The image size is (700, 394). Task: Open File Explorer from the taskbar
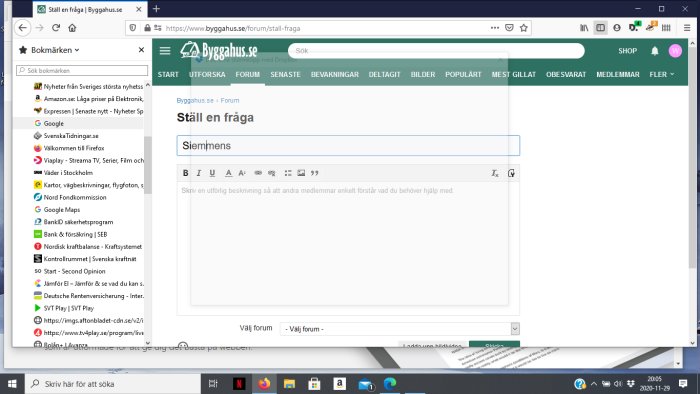(289, 384)
